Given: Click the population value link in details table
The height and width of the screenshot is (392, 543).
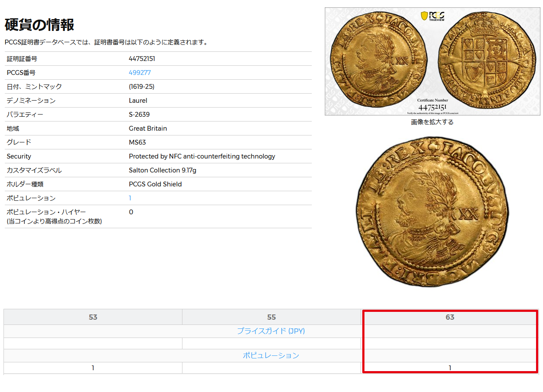Looking at the screenshot, I should (130, 198).
